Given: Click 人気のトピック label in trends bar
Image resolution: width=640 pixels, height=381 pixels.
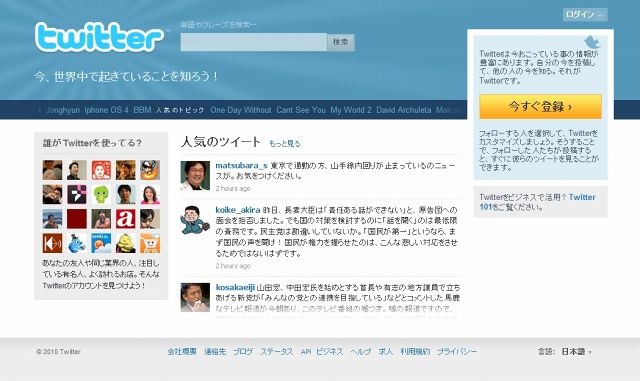Looking at the screenshot, I should coord(180,110).
